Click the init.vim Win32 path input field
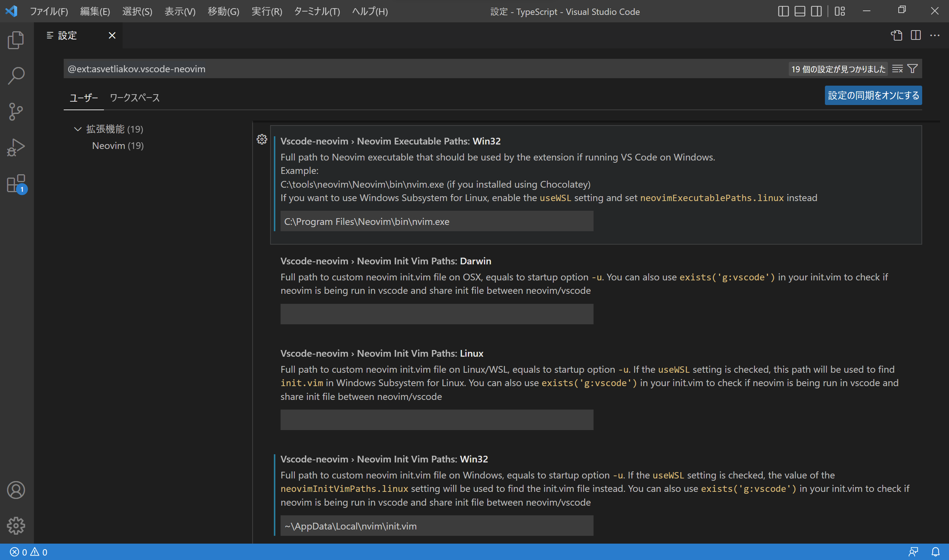949x560 pixels. pyautogui.click(x=437, y=525)
